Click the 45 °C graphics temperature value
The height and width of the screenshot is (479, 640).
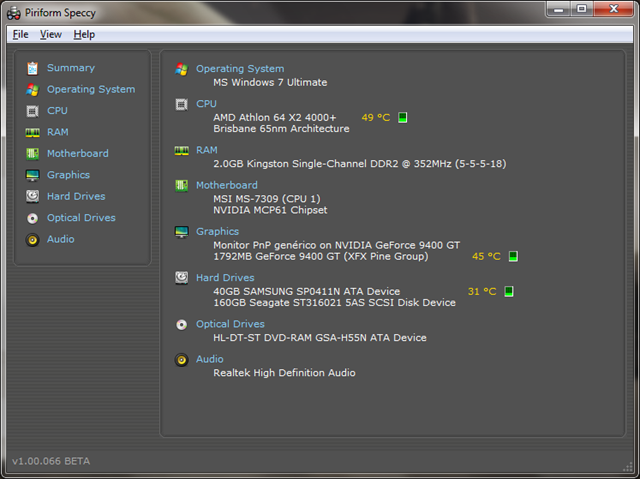[486, 256]
